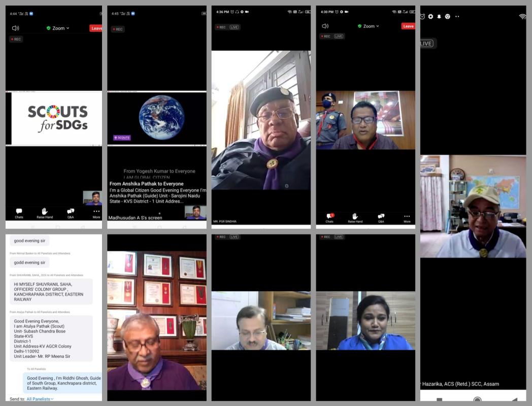Toggle speaker audio above the Scouts for SDGs slide
Screen dimensions: 532x406
coord(16,28)
